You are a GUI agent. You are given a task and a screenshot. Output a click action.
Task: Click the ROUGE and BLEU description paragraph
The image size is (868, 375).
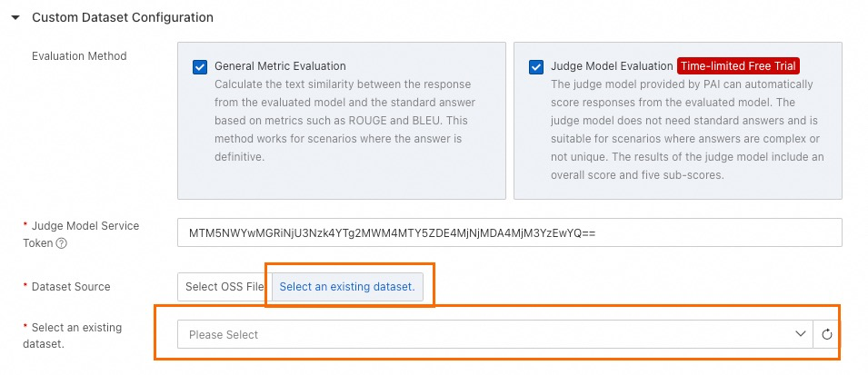coord(344,121)
